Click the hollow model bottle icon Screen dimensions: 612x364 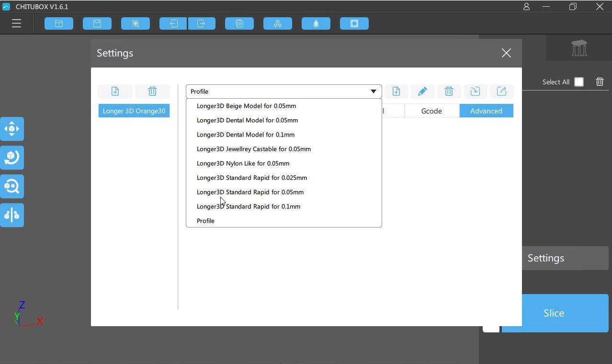316,23
